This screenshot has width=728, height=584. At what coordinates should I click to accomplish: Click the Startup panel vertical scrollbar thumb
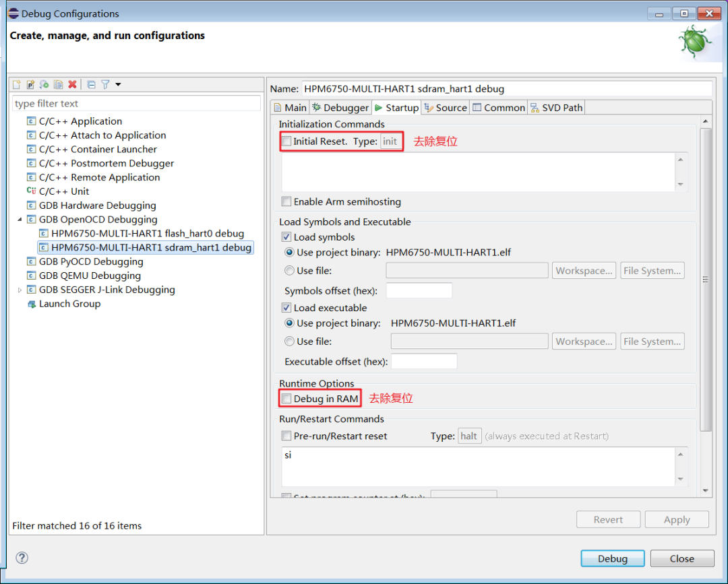coord(705,280)
